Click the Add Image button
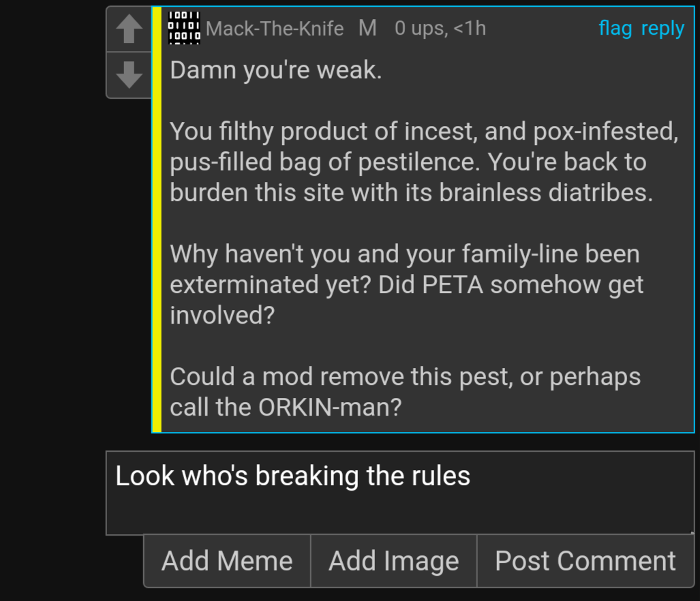 [x=394, y=561]
